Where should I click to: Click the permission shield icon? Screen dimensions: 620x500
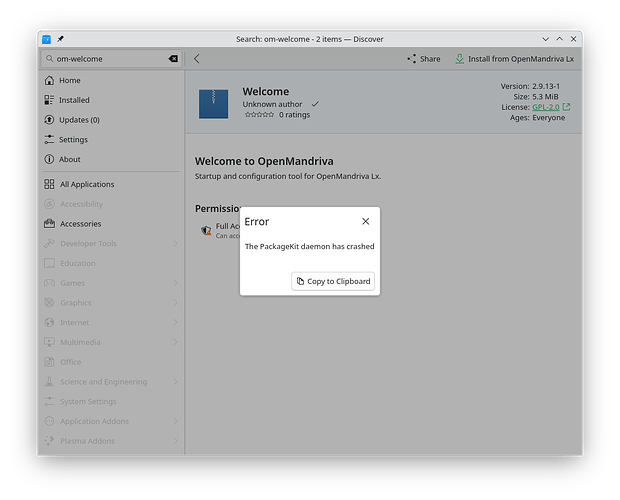click(206, 230)
